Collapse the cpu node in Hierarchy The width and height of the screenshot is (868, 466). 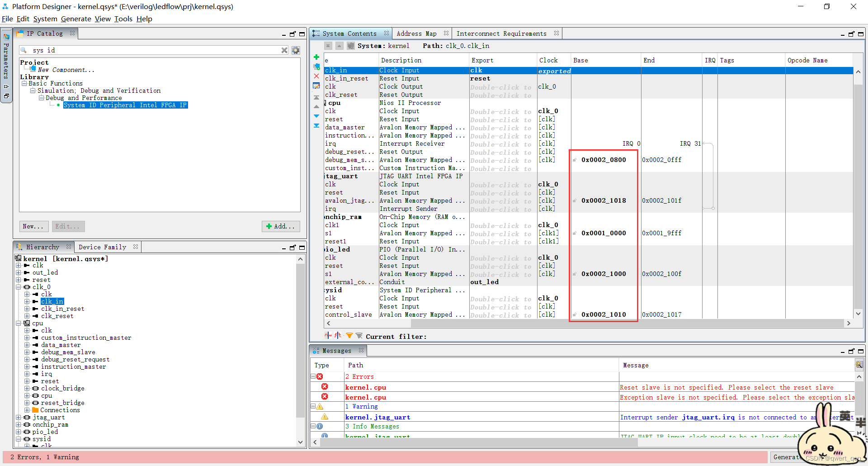(19, 323)
